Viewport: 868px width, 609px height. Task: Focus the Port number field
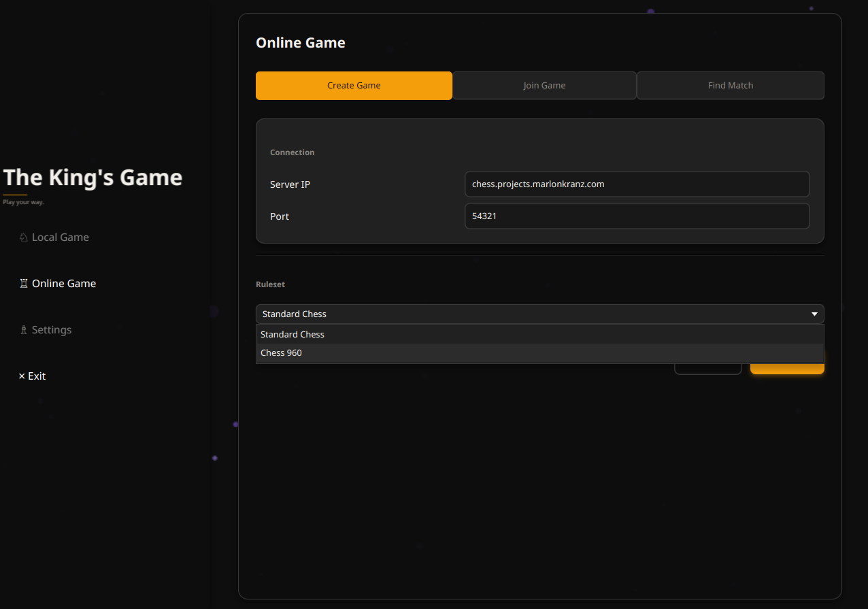click(x=637, y=216)
